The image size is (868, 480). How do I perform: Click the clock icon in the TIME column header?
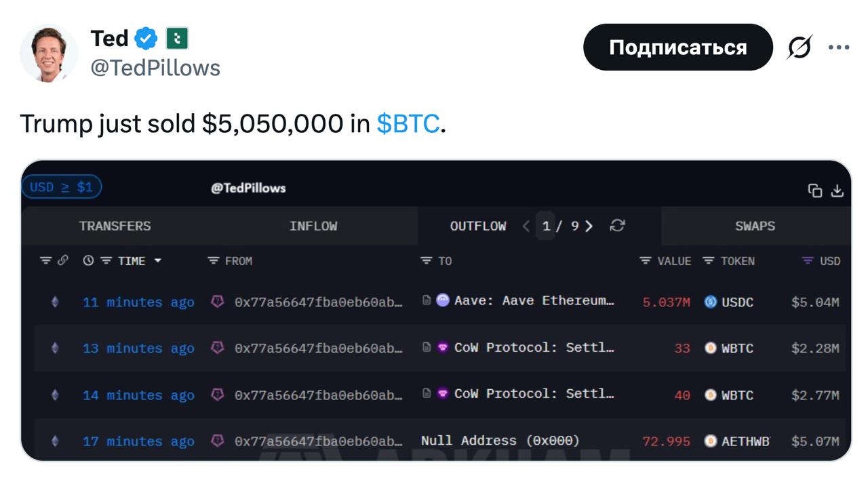tap(88, 260)
